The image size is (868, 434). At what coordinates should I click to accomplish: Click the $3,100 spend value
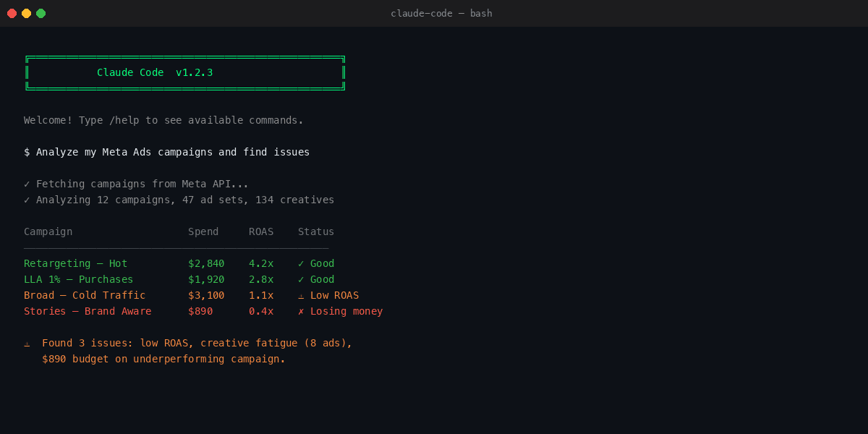tap(206, 295)
